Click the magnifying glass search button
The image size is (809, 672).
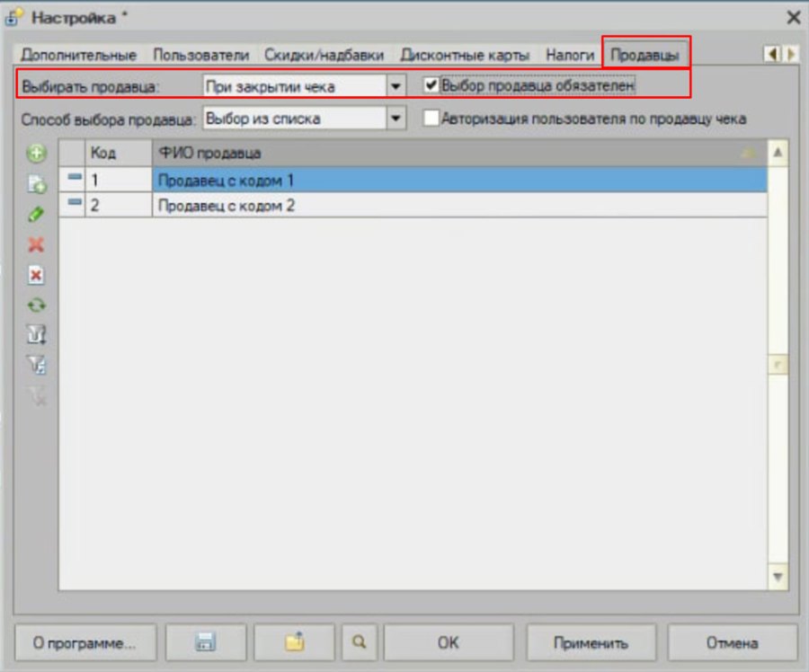[x=359, y=642]
